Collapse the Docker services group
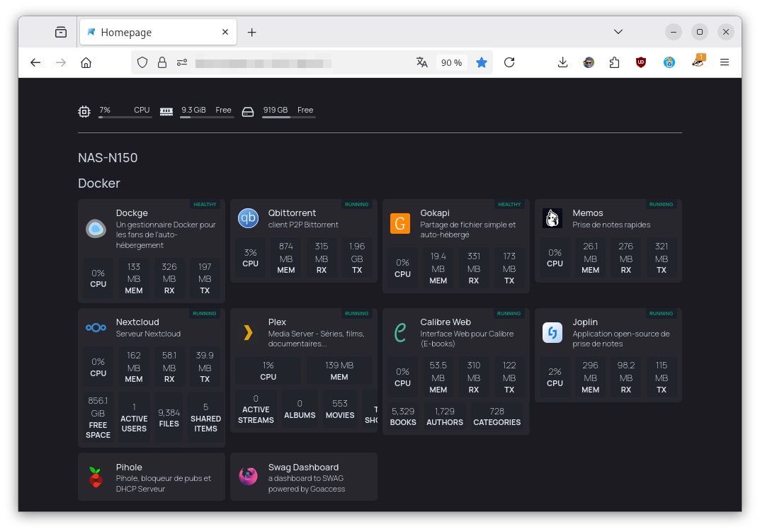Image resolution: width=760 pixels, height=532 pixels. point(99,183)
